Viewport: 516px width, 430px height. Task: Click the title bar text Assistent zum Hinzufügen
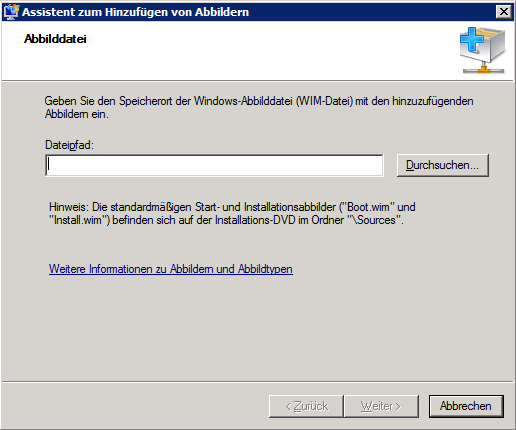(x=135, y=12)
